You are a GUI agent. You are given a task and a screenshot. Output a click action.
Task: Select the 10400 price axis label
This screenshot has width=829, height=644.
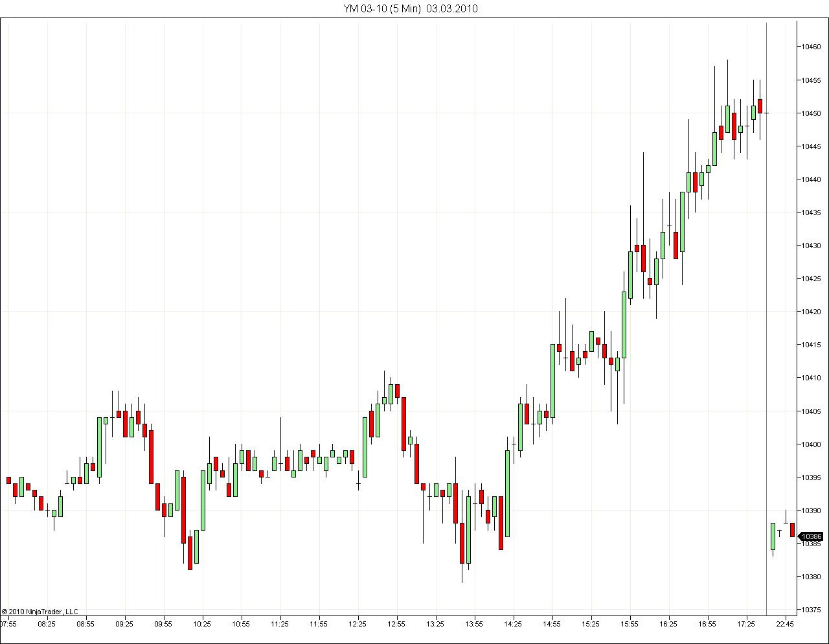(x=812, y=444)
